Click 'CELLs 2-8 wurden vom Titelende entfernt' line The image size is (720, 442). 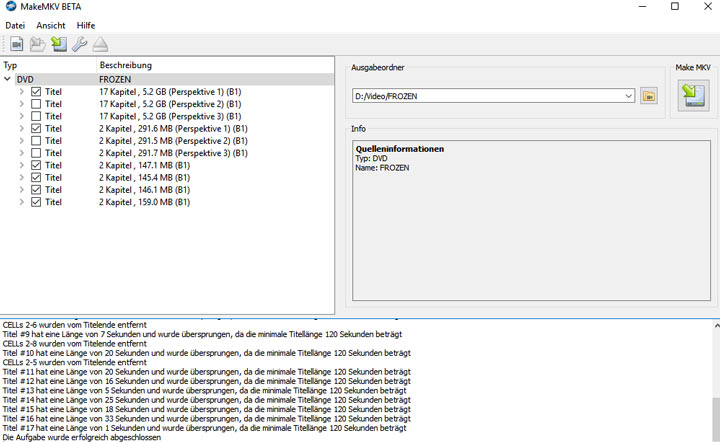[74, 344]
